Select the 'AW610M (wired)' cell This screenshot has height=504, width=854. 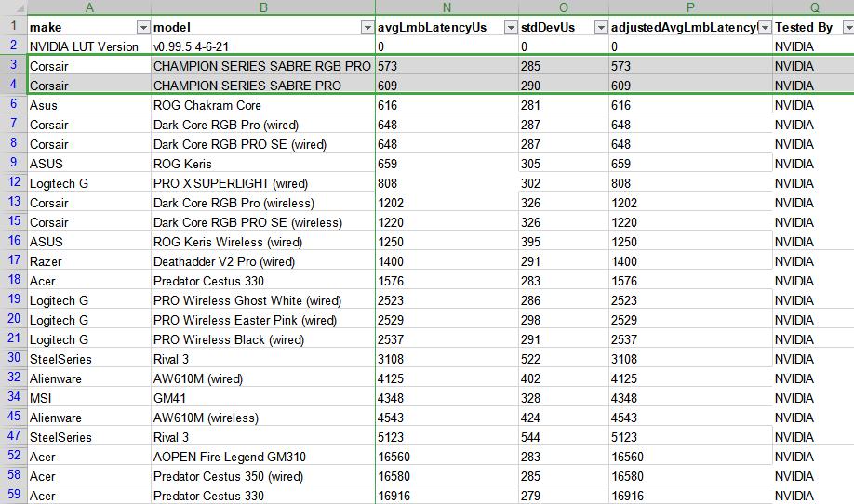(x=263, y=378)
